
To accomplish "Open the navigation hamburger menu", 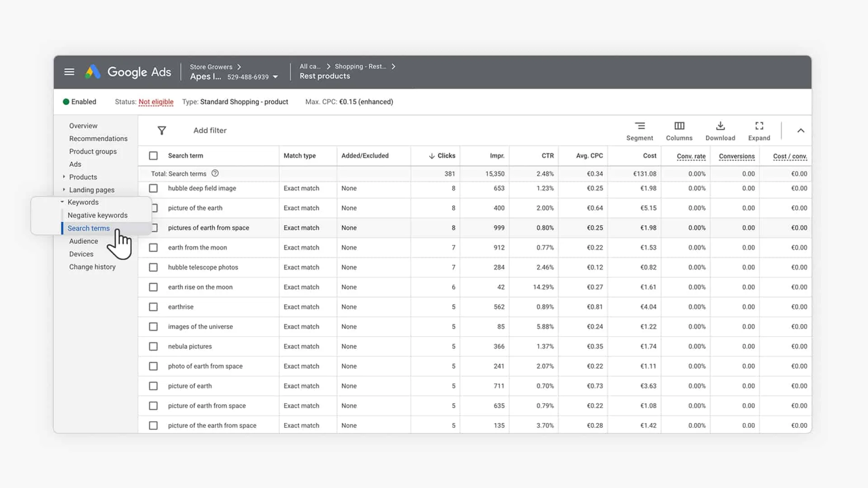I will [69, 72].
